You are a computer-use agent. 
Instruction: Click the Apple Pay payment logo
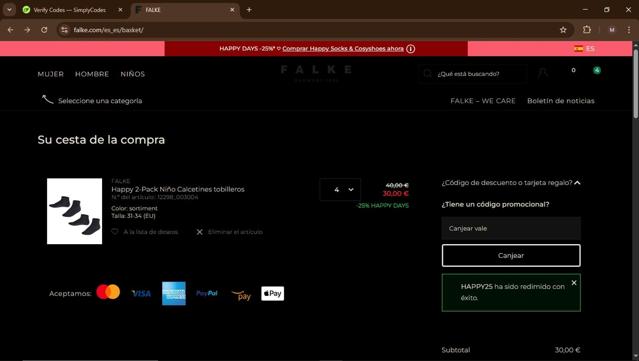273,293
